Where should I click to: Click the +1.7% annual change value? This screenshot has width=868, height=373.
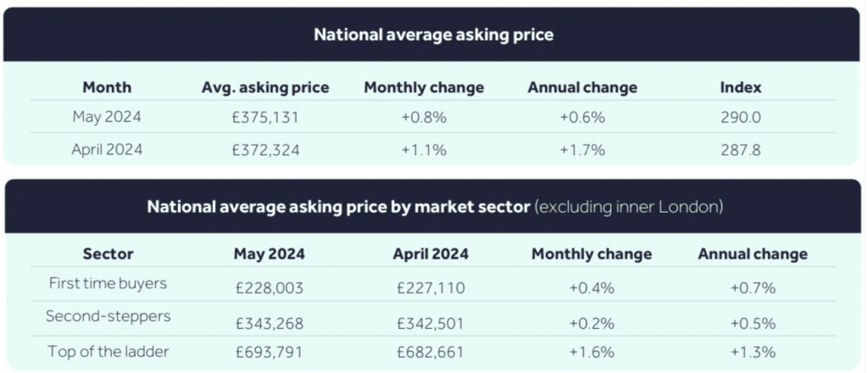point(582,150)
